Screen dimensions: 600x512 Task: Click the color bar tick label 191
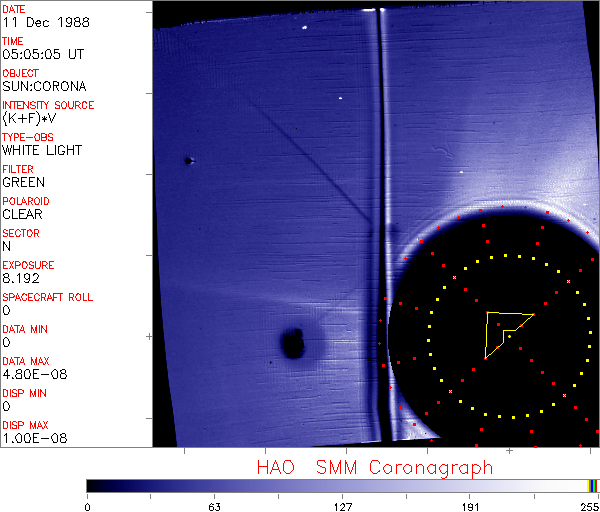pos(469,505)
